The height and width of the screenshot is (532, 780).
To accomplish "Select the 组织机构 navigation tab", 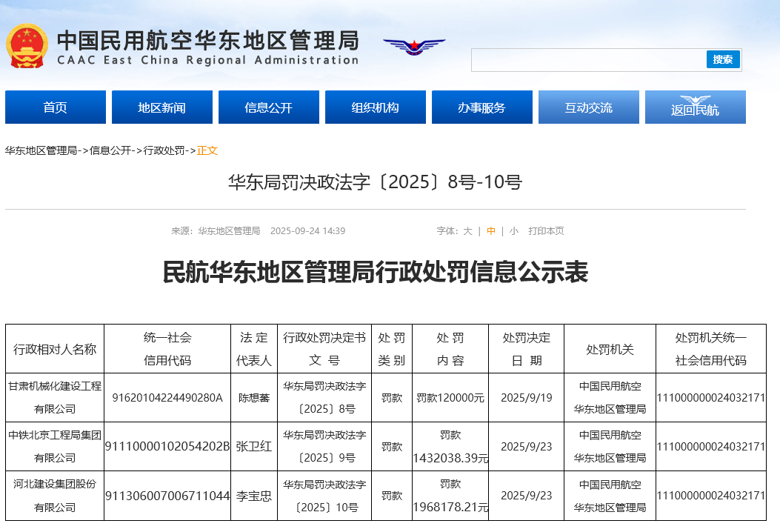I will click(376, 107).
